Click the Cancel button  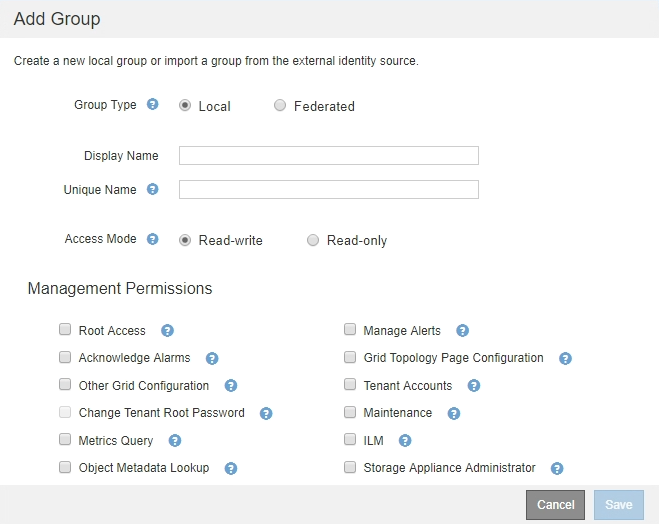click(555, 505)
